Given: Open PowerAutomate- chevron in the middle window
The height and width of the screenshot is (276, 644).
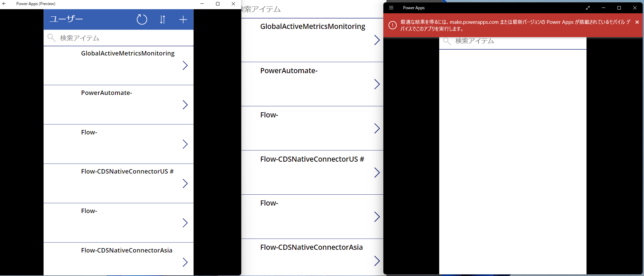Looking at the screenshot, I should point(377,84).
